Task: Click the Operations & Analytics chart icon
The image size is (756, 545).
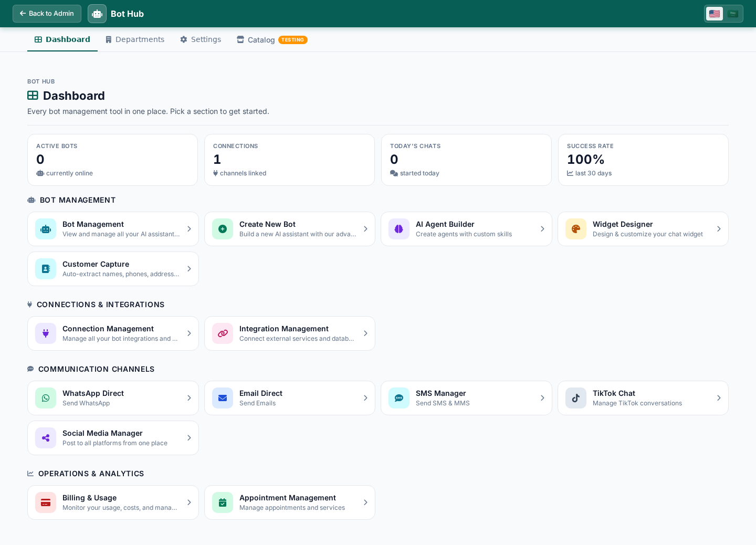Action: click(30, 474)
